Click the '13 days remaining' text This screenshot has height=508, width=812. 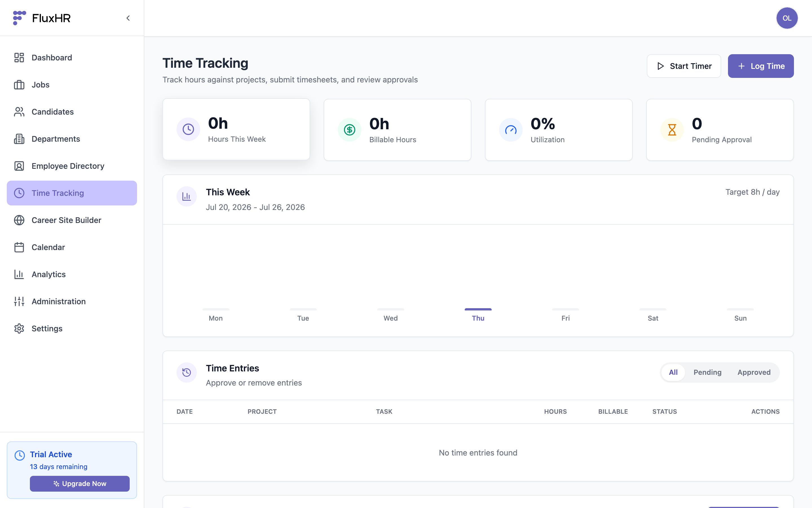58,467
